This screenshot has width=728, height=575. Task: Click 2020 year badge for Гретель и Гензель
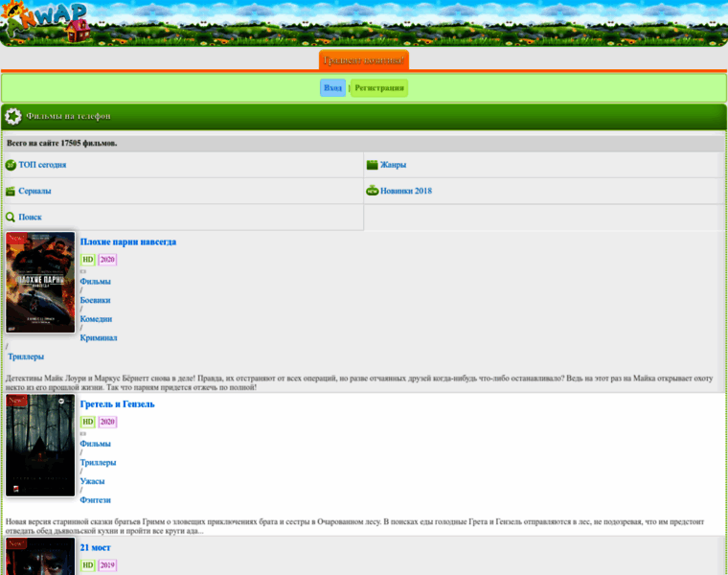pos(107,422)
